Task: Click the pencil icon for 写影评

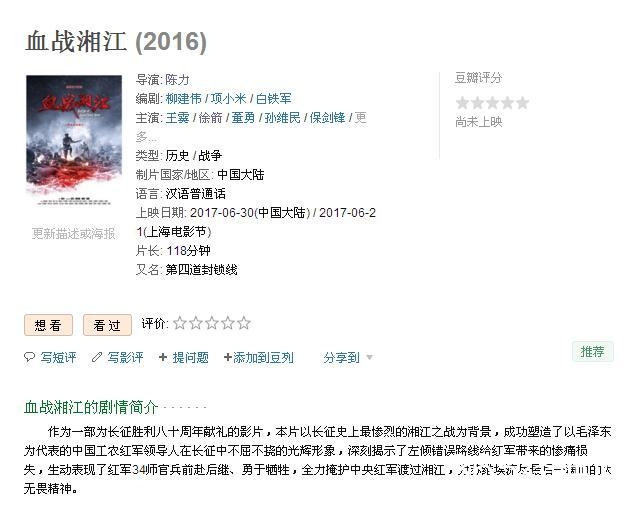Action: coord(97,357)
